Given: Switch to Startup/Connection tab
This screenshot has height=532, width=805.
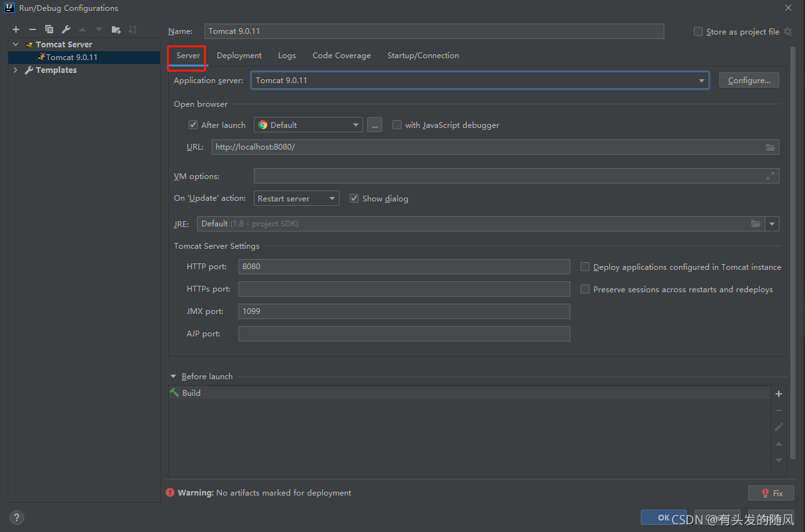Looking at the screenshot, I should [423, 56].
